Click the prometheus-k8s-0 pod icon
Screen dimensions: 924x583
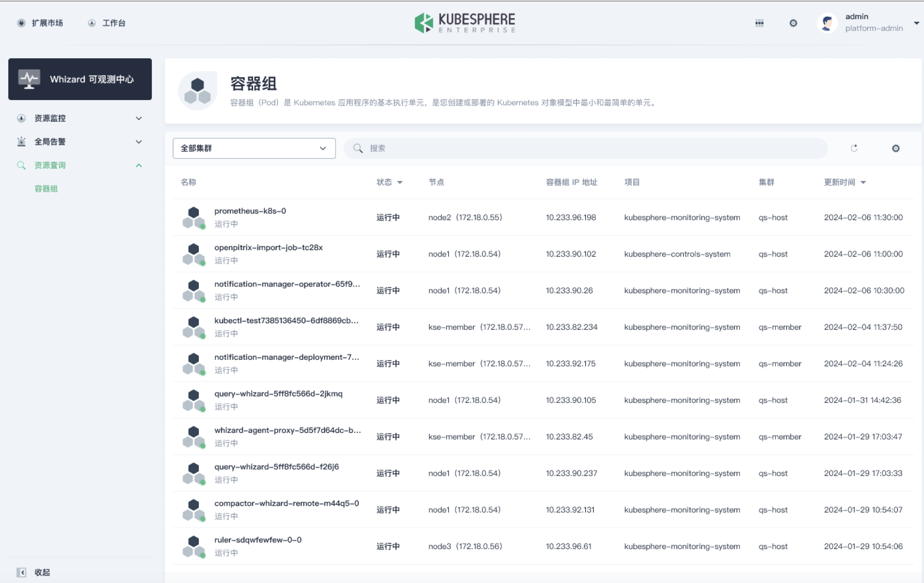pyautogui.click(x=194, y=217)
